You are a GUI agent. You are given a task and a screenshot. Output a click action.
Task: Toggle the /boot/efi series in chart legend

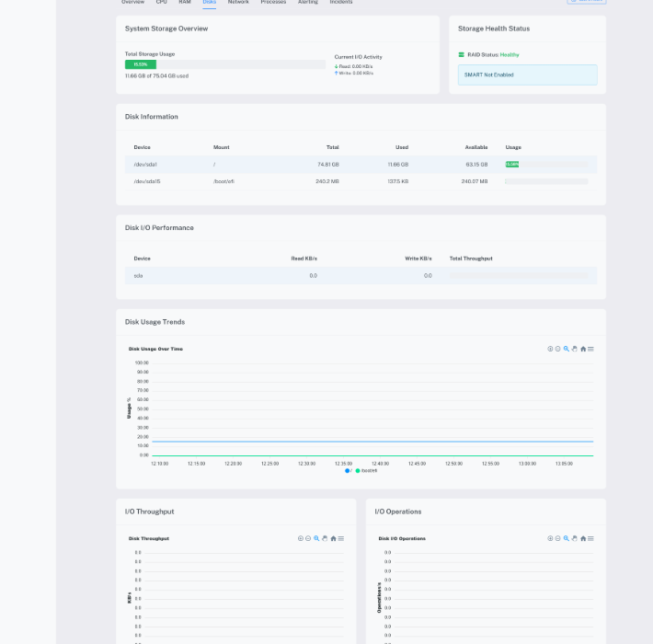point(367,470)
